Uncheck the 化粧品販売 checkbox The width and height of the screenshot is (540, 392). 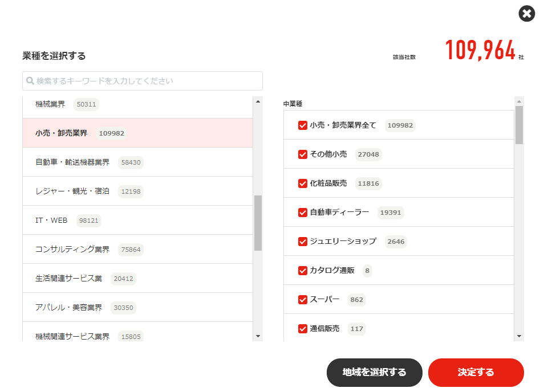303,183
